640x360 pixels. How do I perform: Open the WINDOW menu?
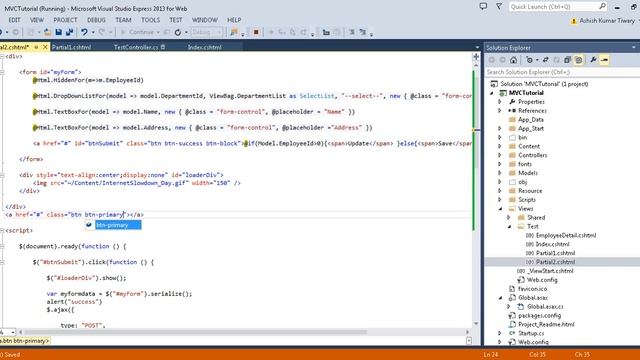click(x=205, y=20)
